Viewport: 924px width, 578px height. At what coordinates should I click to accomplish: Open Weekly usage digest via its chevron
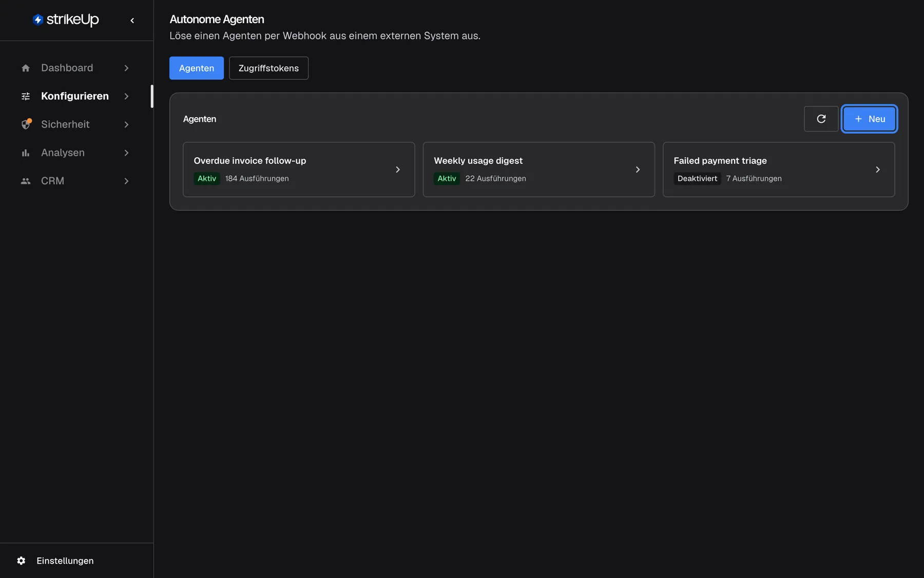[x=638, y=170]
